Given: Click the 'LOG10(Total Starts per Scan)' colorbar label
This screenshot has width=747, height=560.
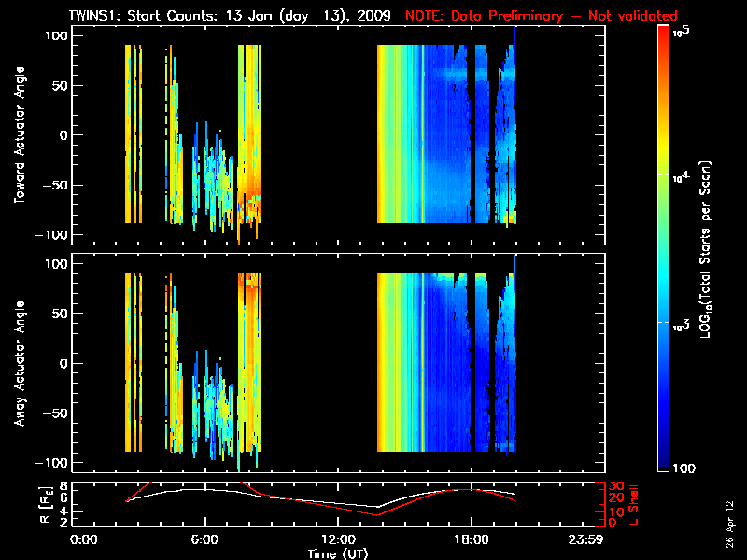Looking at the screenshot, I should point(709,249).
